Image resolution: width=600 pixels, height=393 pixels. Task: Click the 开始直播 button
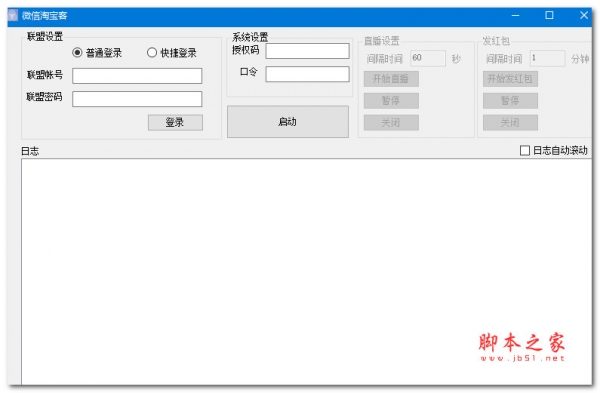click(x=391, y=79)
